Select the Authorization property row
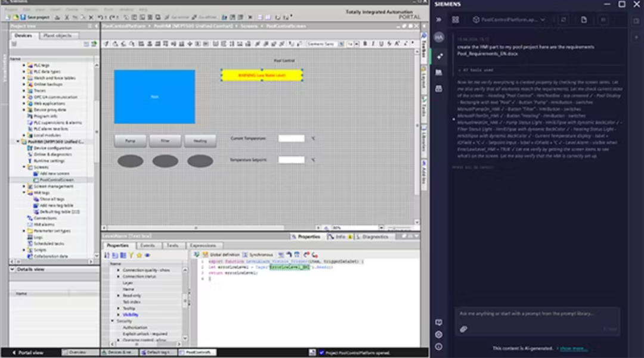 point(135,327)
